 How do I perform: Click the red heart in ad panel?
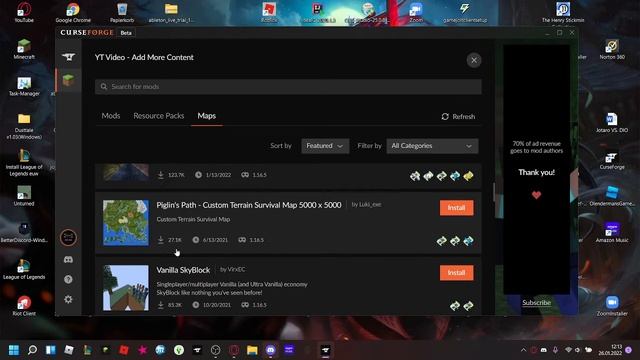[x=536, y=195]
